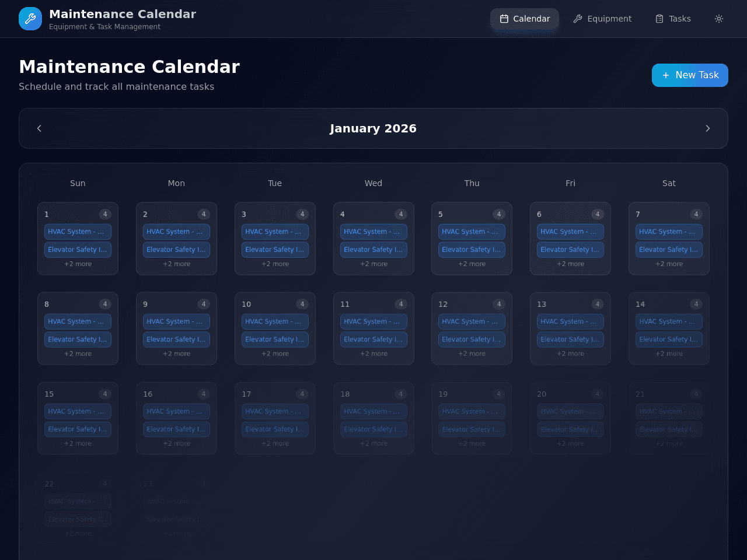Click the Mon column header
The height and width of the screenshot is (560, 747).
(176, 183)
